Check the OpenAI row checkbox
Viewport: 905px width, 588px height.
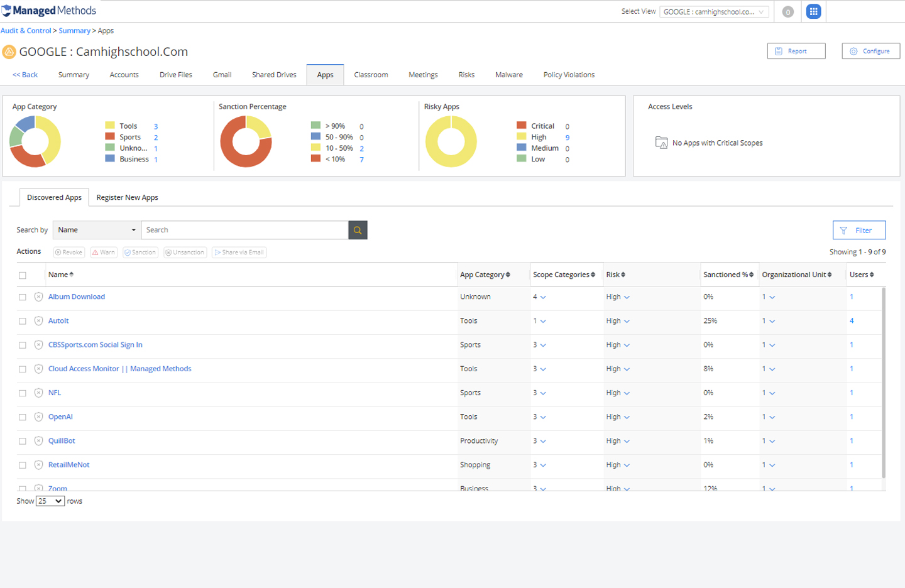[23, 417]
